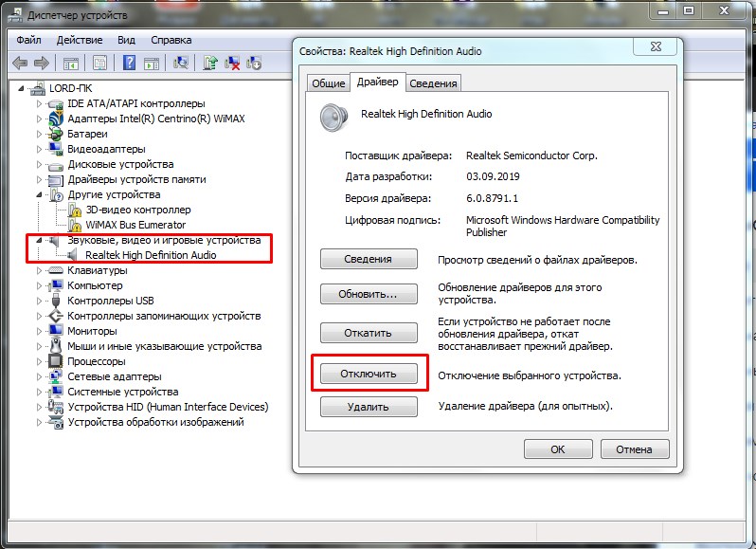Select the Дисковые устройства category icon

56,165
